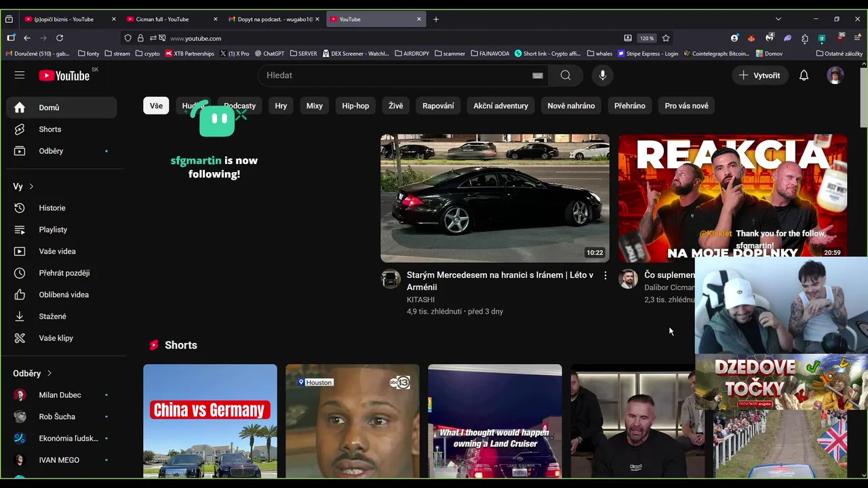Bookmark this page with the star icon
The width and height of the screenshot is (868, 488).
click(x=666, y=38)
